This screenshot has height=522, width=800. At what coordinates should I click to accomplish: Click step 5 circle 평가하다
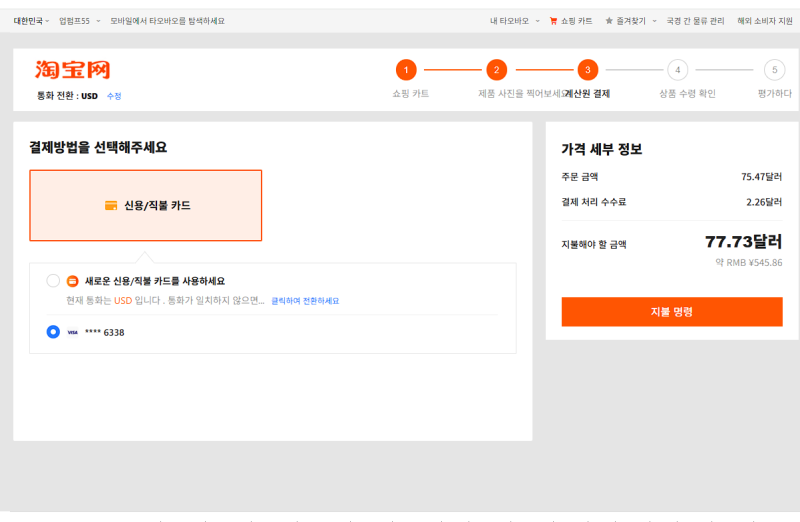tap(774, 70)
